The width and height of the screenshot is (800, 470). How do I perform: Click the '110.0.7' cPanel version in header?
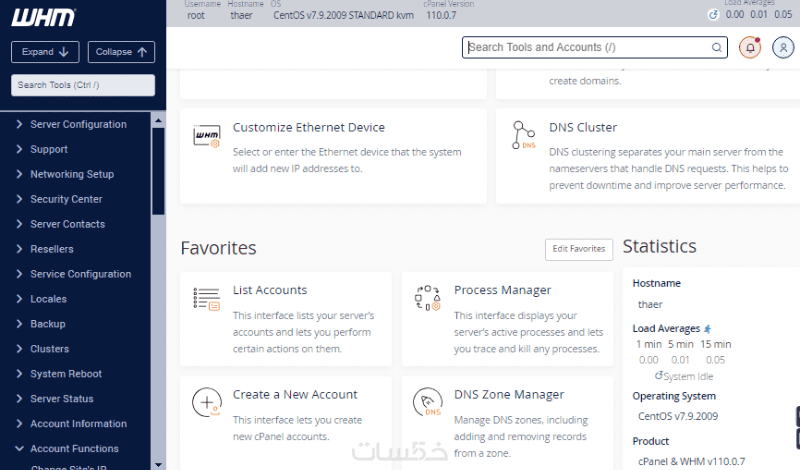[x=441, y=15]
